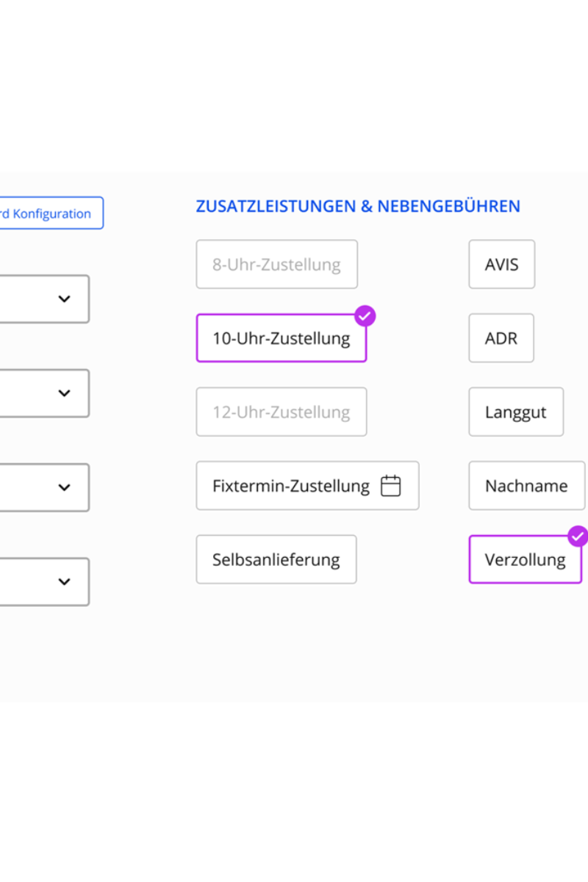Expand the fourth dropdown at bottom

[x=65, y=581]
